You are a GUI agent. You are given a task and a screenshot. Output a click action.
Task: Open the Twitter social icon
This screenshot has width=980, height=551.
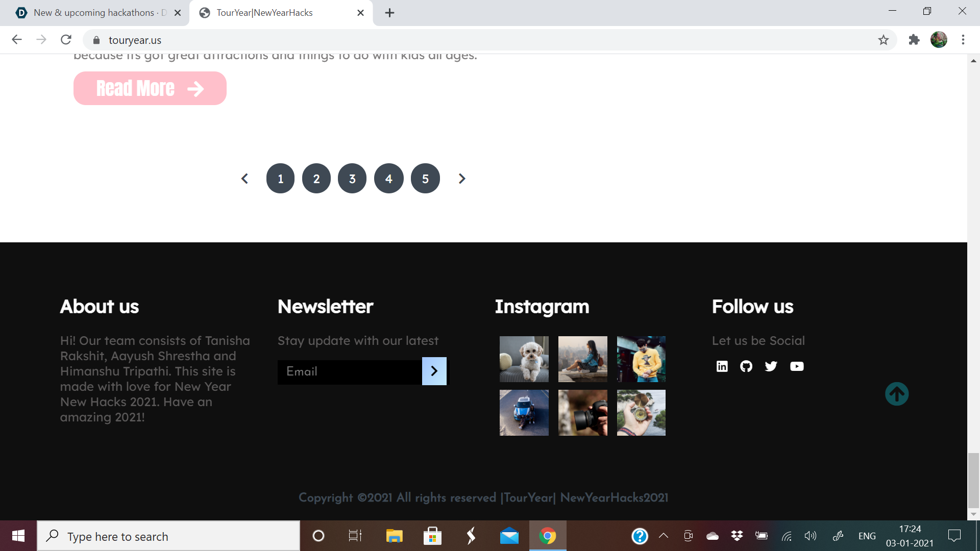pos(771,366)
